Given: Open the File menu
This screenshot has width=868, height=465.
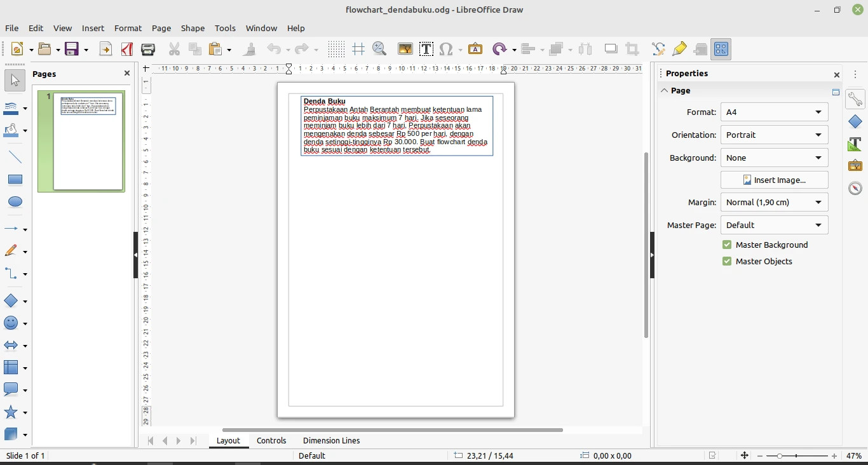Looking at the screenshot, I should pos(11,28).
